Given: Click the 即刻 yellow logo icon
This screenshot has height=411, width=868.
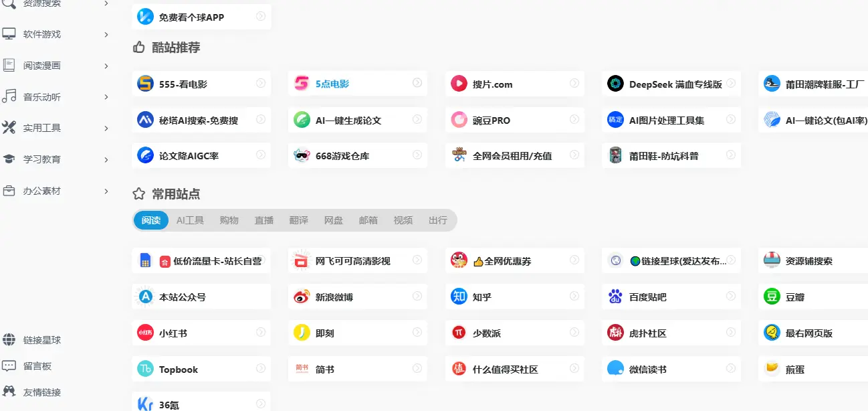Looking at the screenshot, I should tap(302, 333).
